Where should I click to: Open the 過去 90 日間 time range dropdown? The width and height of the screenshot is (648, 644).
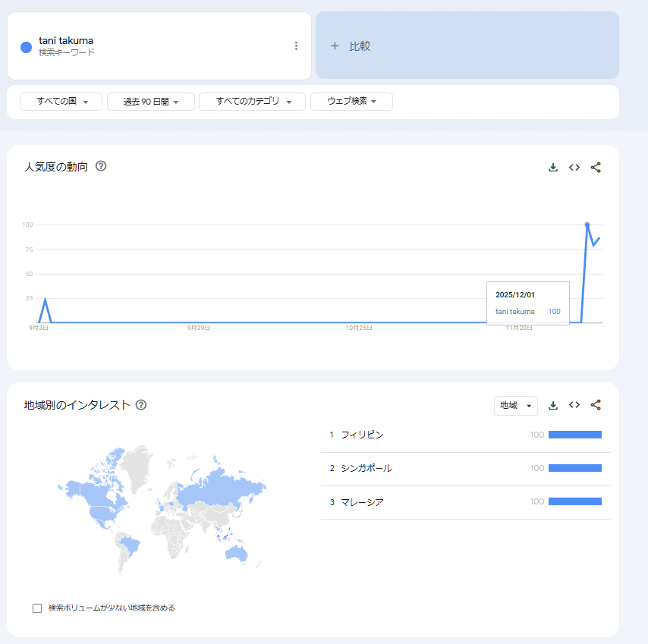click(150, 102)
